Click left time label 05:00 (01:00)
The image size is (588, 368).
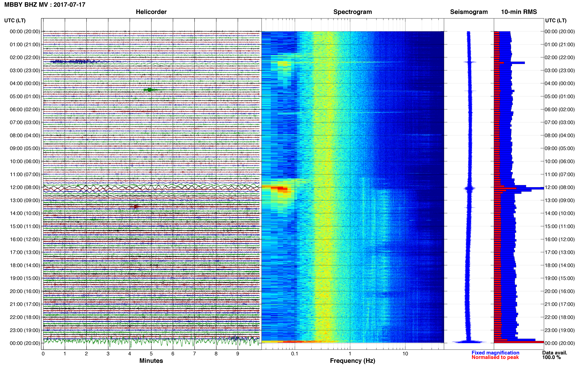[x=25, y=96]
